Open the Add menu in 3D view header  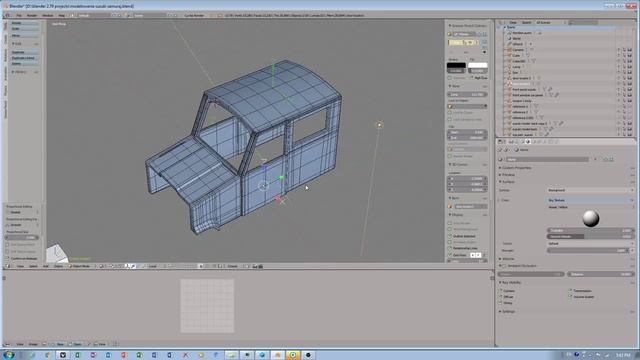tap(46, 266)
